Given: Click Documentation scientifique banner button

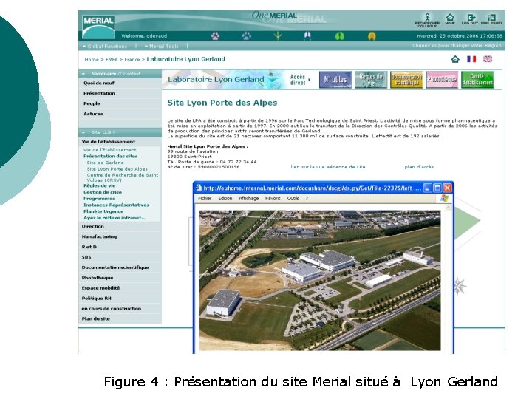Looking at the screenshot, I should point(406,80).
